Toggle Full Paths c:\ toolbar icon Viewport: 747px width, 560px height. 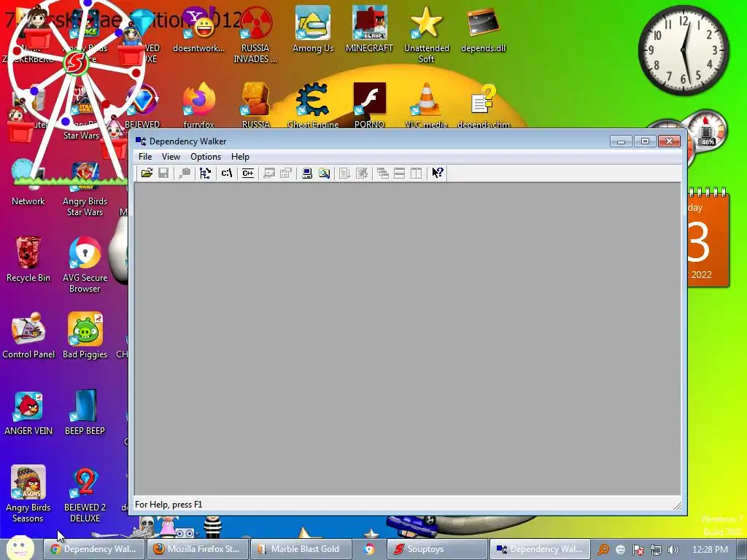tap(227, 173)
